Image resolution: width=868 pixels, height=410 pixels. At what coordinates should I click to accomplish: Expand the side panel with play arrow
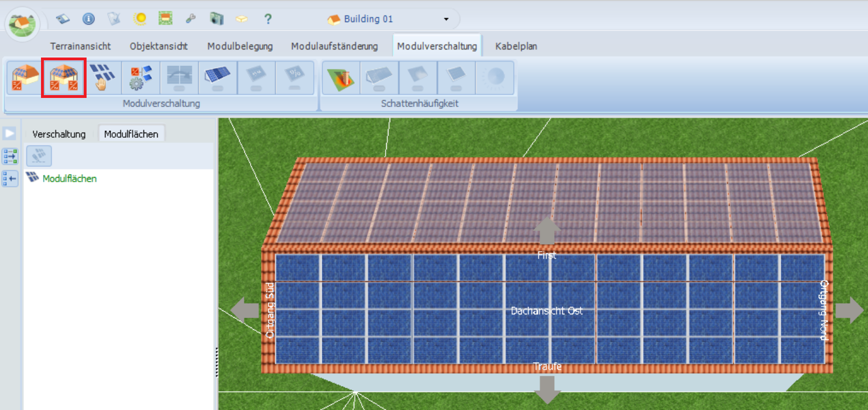10,133
